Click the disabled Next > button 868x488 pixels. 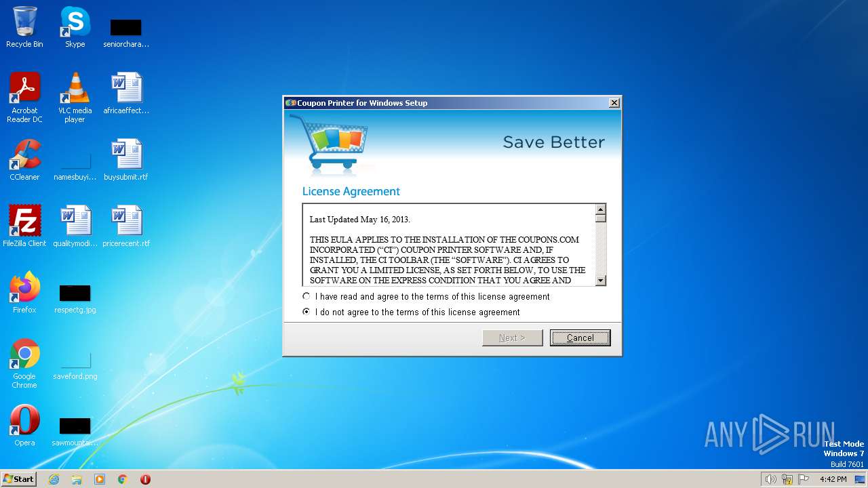point(512,338)
